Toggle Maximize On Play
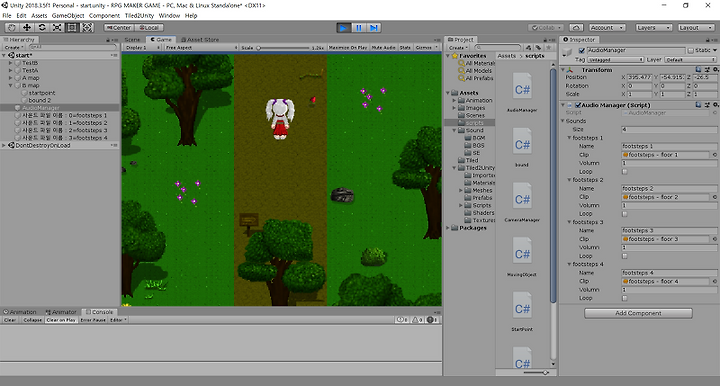Image resolution: width=720 pixels, height=386 pixels. [348, 47]
